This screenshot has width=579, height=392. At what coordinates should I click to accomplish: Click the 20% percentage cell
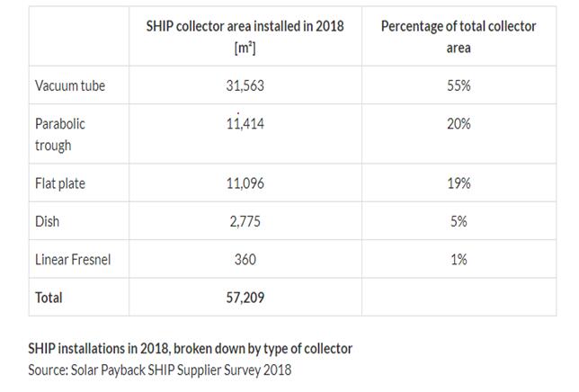(x=459, y=124)
